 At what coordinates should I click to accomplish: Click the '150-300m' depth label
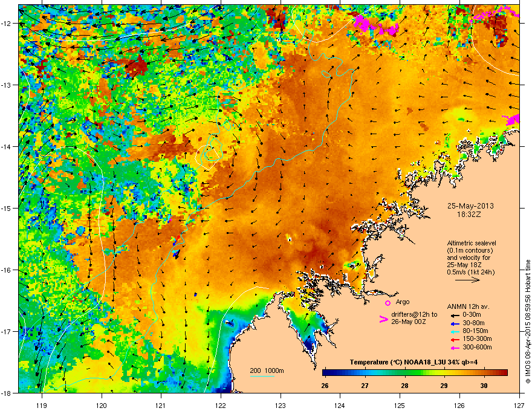[x=477, y=339]
